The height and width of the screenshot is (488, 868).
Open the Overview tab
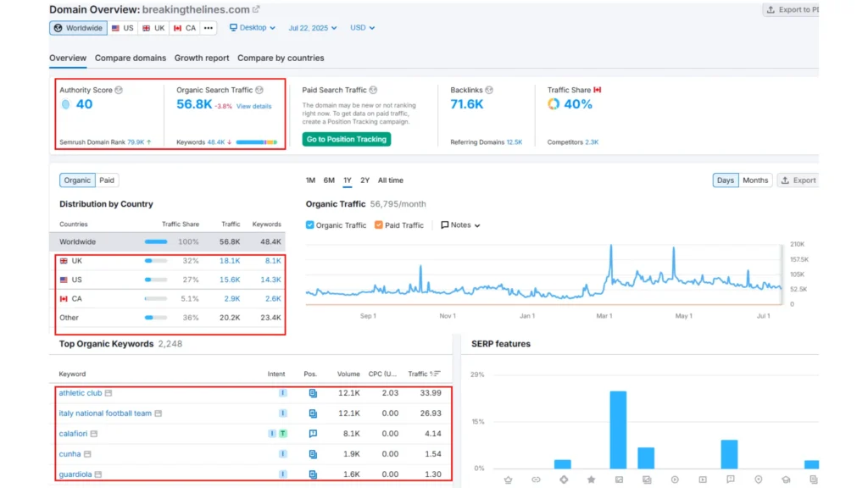[x=68, y=58]
